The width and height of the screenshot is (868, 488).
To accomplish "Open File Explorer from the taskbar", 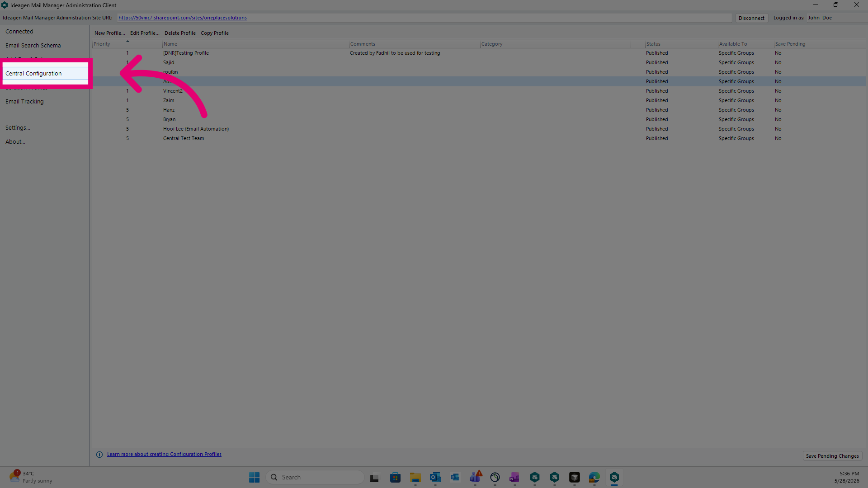I will 415,478.
